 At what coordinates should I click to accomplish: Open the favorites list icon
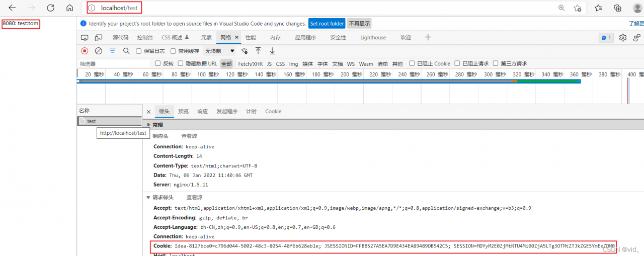point(598,8)
